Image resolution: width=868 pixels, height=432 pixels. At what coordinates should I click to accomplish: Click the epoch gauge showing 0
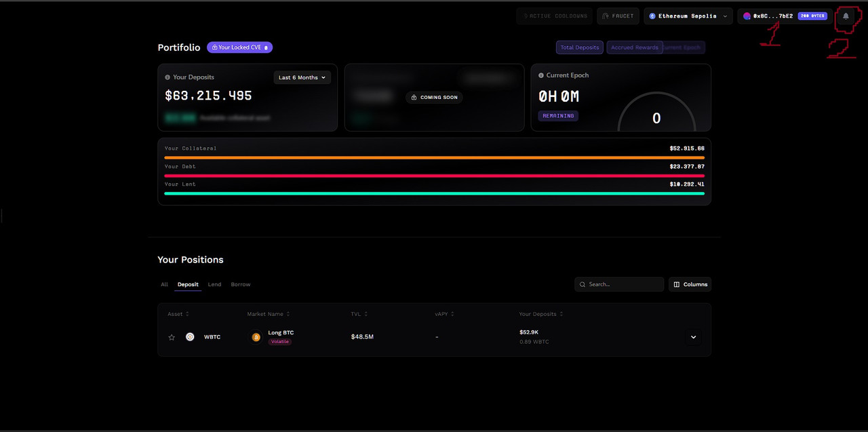[656, 112]
